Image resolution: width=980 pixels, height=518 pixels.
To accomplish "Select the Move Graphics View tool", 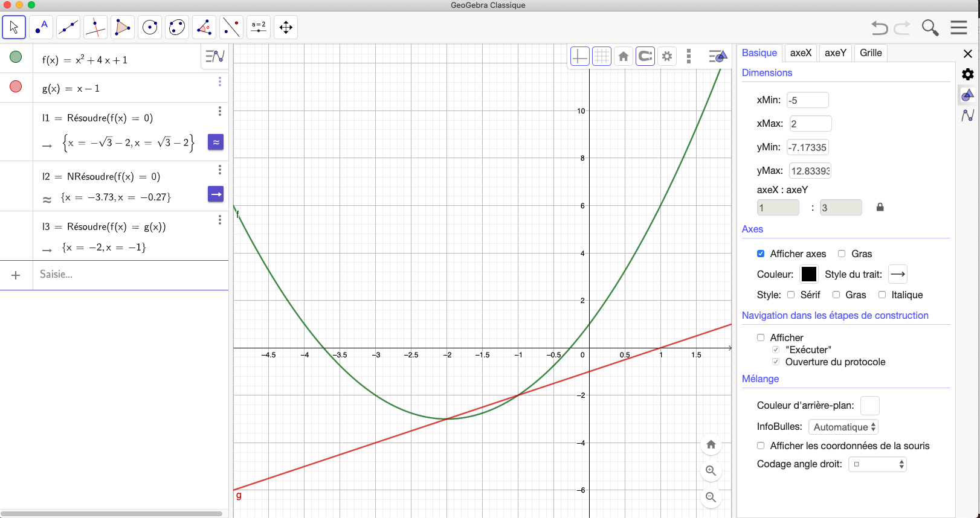I will coord(286,27).
